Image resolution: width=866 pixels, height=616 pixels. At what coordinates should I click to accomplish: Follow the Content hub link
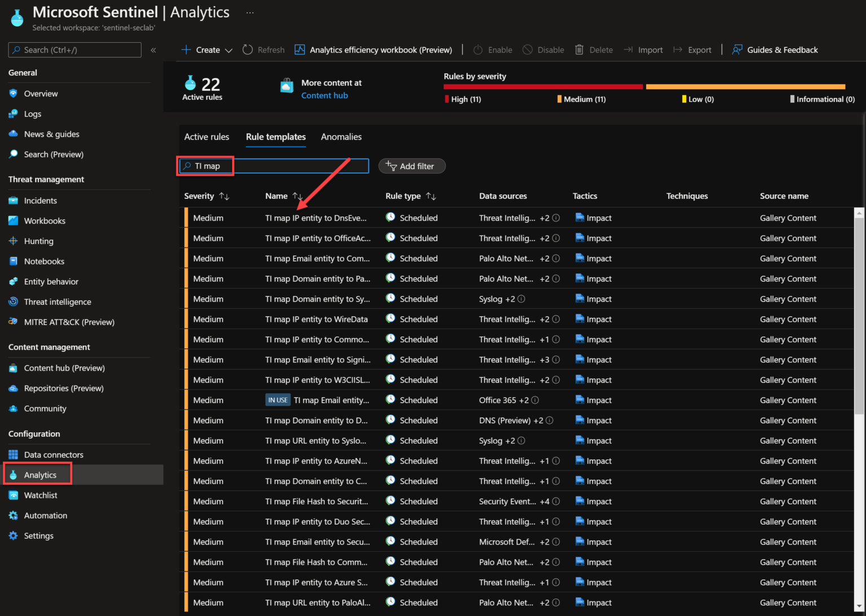[324, 95]
